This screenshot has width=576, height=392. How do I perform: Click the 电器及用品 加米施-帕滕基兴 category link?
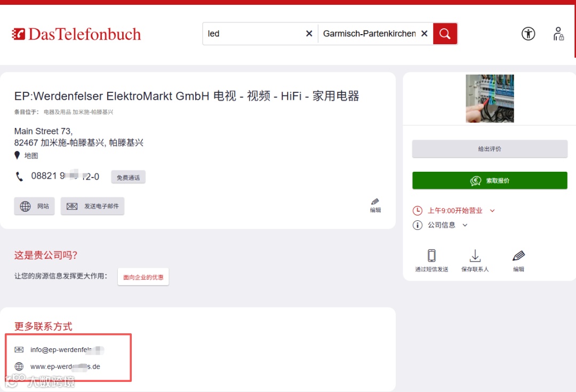click(x=78, y=112)
